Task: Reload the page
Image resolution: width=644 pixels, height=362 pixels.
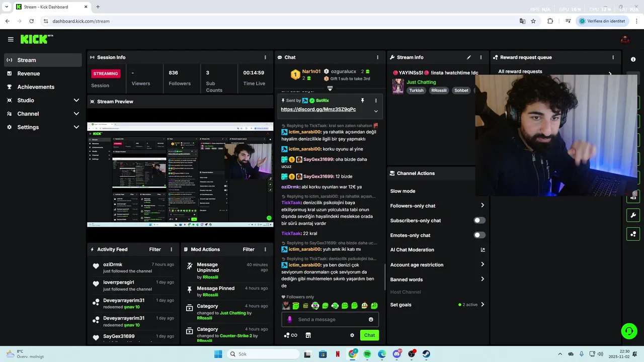Action: pyautogui.click(x=31, y=21)
